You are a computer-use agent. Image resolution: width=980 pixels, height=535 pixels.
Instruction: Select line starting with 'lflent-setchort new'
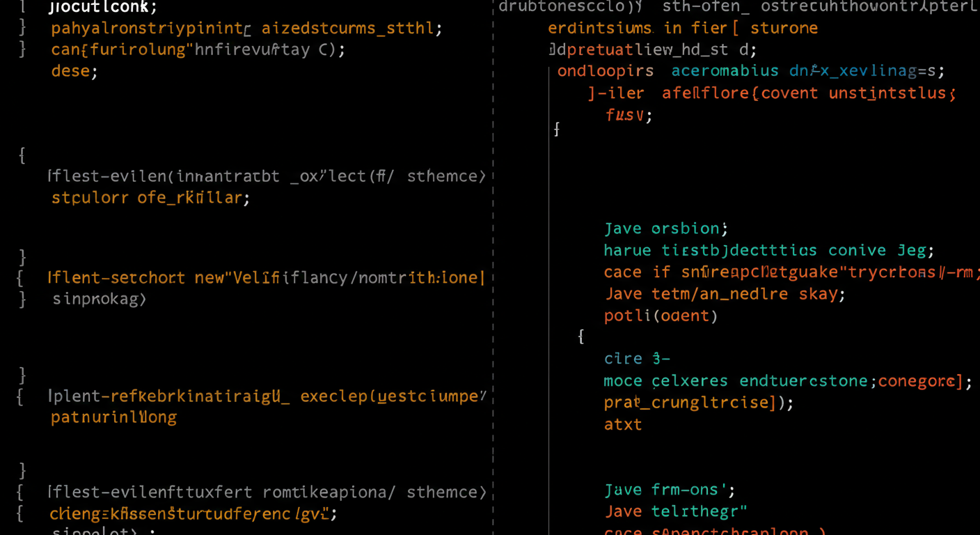click(x=266, y=278)
